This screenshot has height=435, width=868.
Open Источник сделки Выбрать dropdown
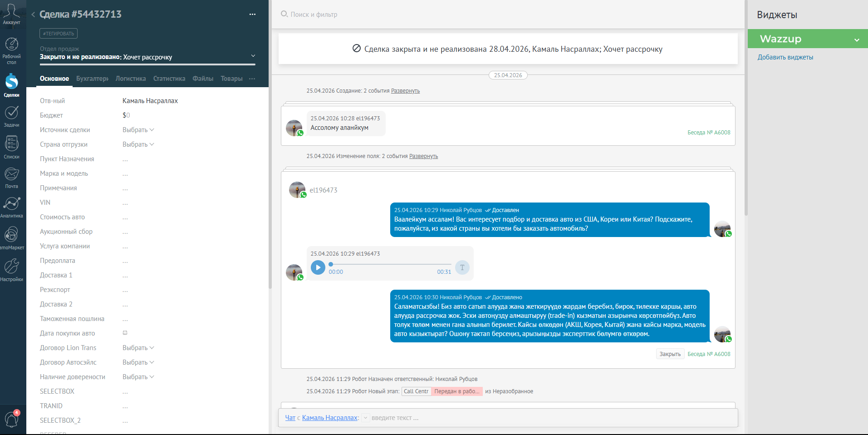138,130
